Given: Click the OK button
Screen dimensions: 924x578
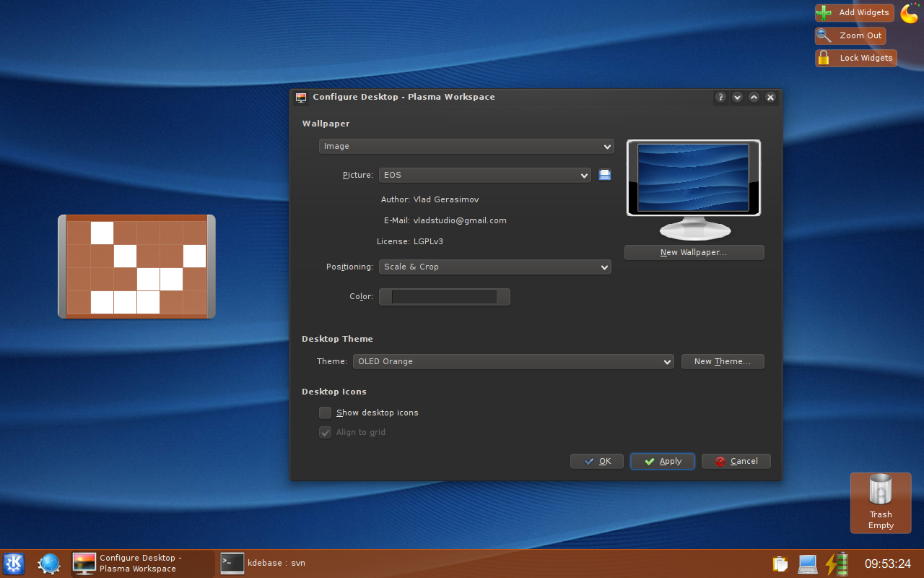Looking at the screenshot, I should (x=597, y=461).
